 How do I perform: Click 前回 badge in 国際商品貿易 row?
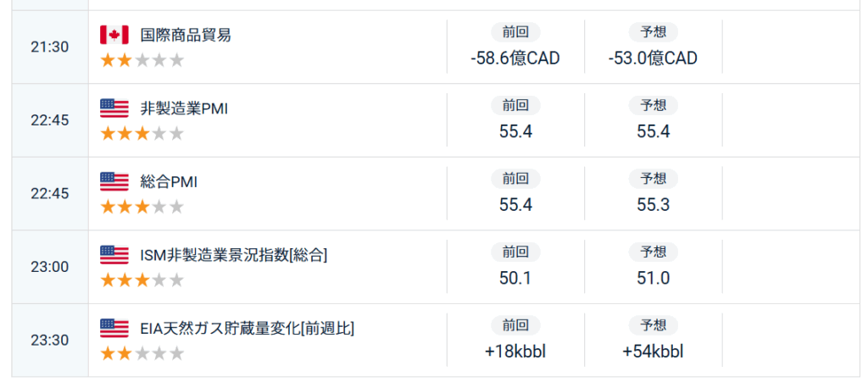coord(515,32)
